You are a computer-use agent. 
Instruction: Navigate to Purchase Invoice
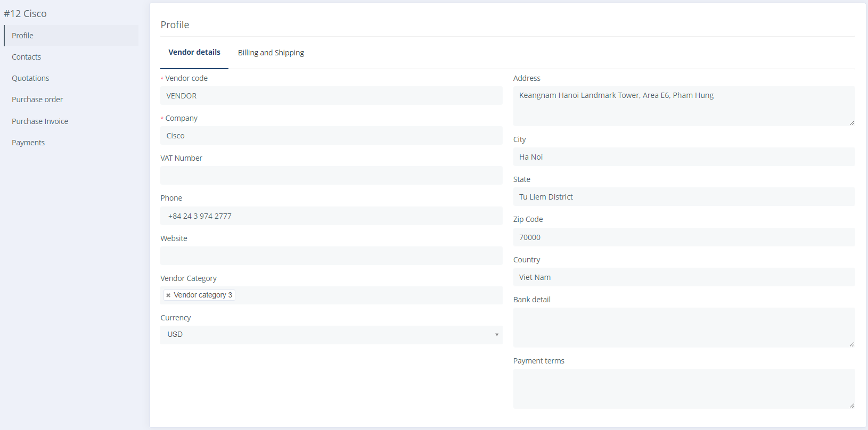pos(40,121)
